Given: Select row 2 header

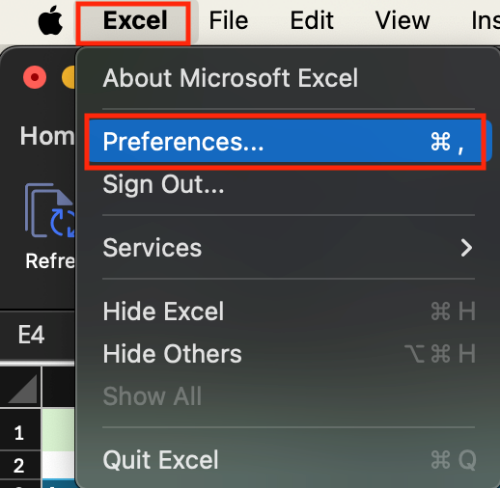Looking at the screenshot, I should pos(19,465).
